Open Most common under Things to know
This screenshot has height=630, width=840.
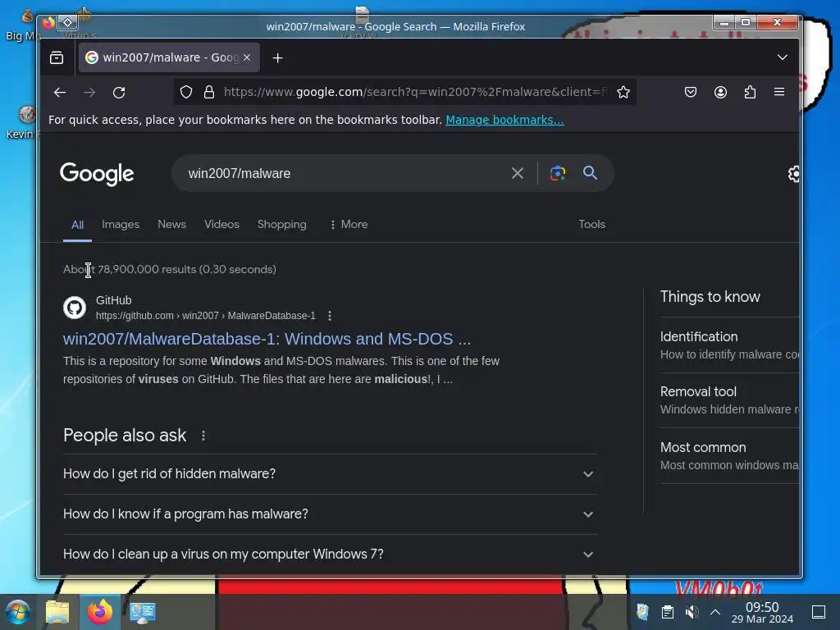(x=729, y=456)
